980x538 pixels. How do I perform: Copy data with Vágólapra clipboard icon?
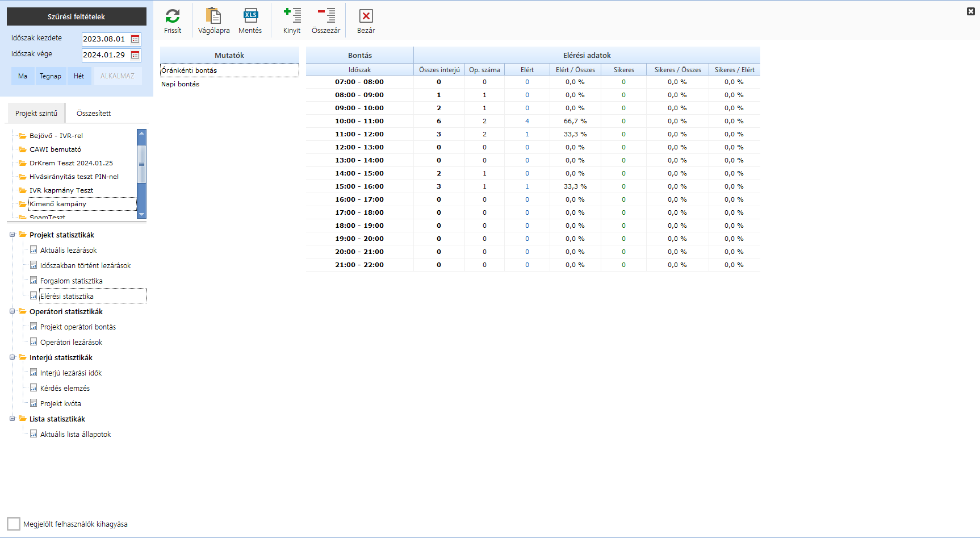point(213,16)
